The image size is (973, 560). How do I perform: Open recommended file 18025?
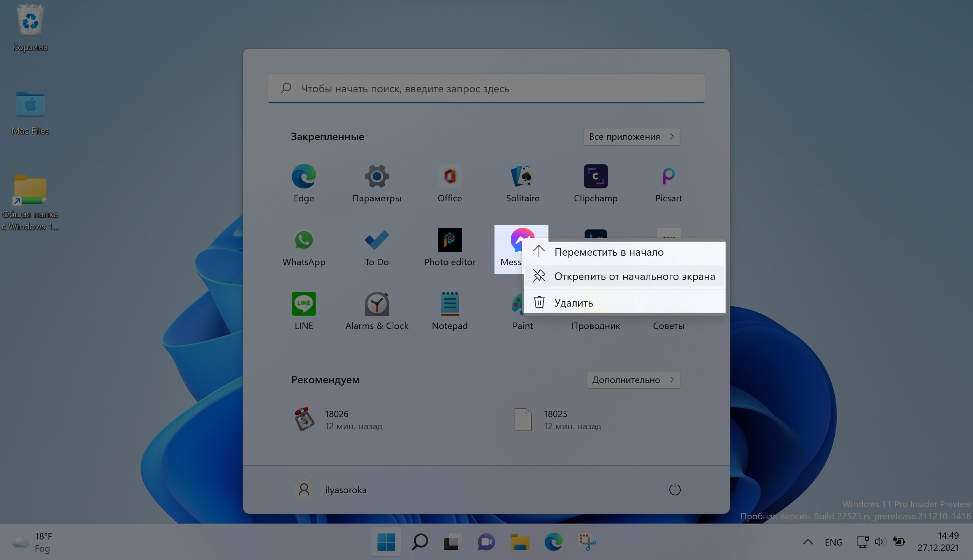click(x=558, y=419)
